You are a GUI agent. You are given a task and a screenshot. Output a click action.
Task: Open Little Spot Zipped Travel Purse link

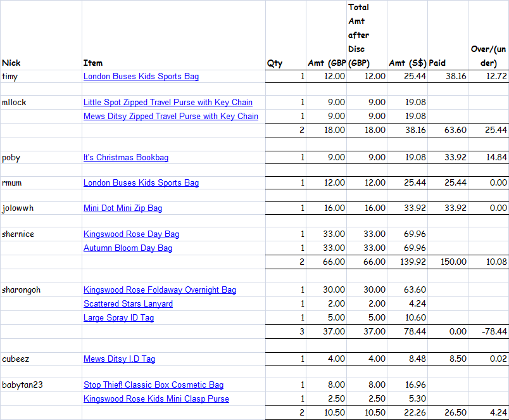[x=168, y=103]
